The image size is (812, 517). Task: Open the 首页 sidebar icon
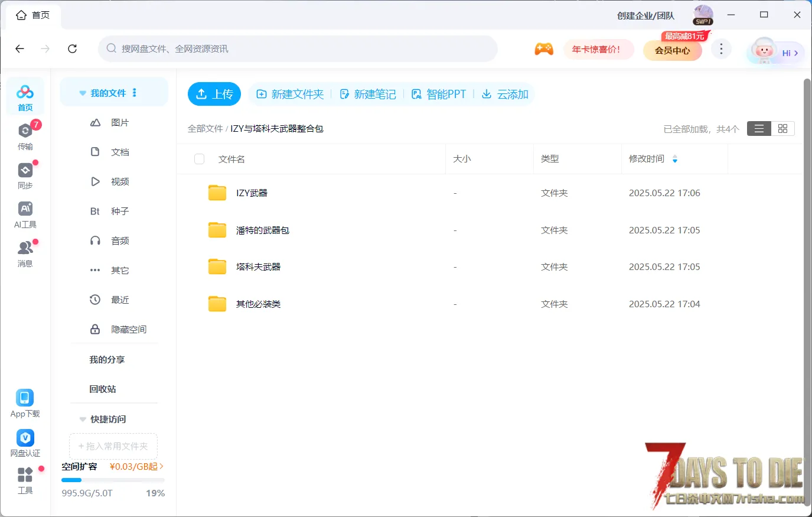tap(25, 96)
